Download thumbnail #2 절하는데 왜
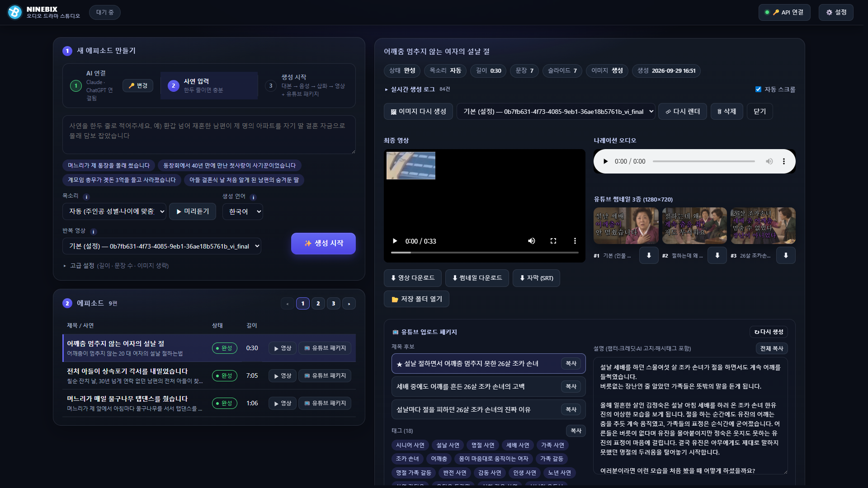 (717, 255)
